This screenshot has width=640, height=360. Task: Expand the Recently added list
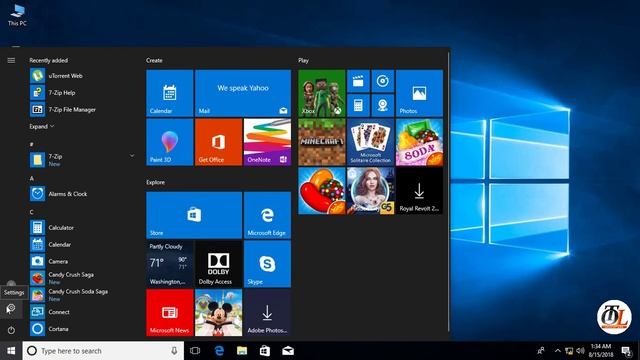click(x=42, y=127)
